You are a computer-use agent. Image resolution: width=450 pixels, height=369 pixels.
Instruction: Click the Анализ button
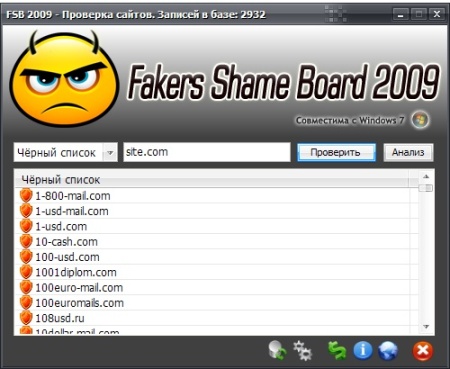[408, 153]
